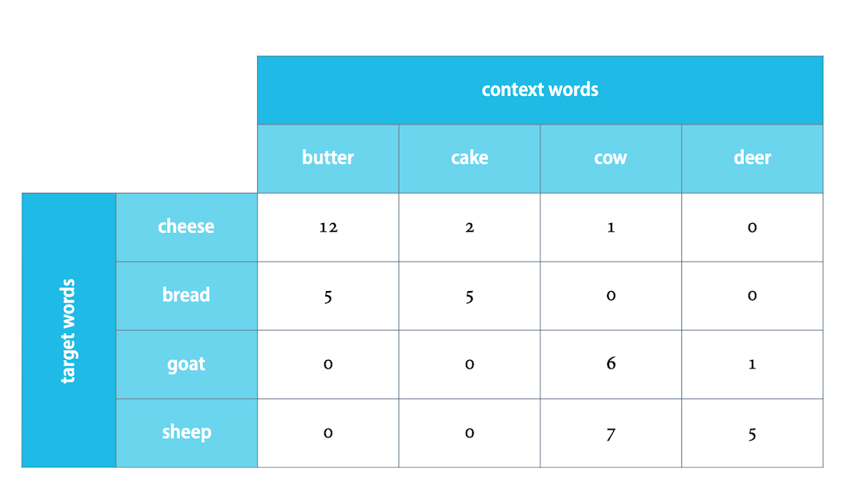
Task: Select the 'deer' column header
Action: [x=752, y=159]
